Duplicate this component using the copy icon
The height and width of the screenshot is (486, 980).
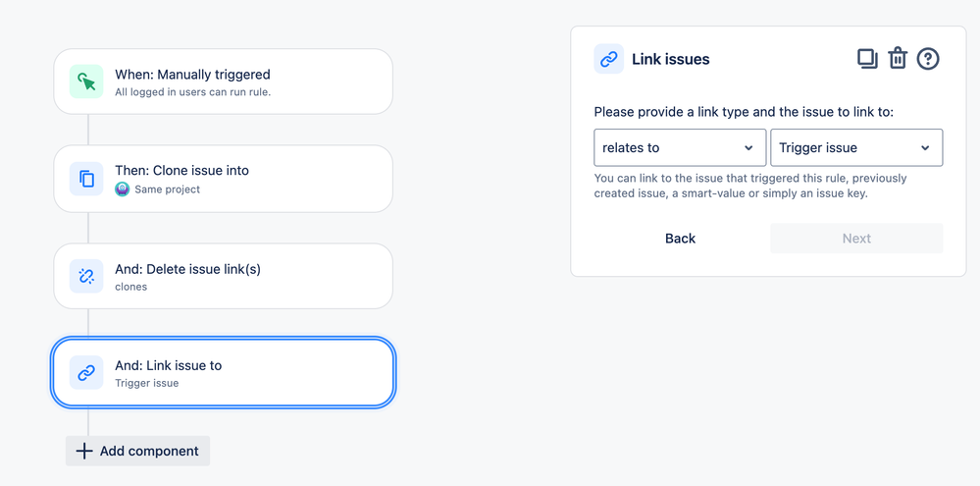[x=867, y=59]
